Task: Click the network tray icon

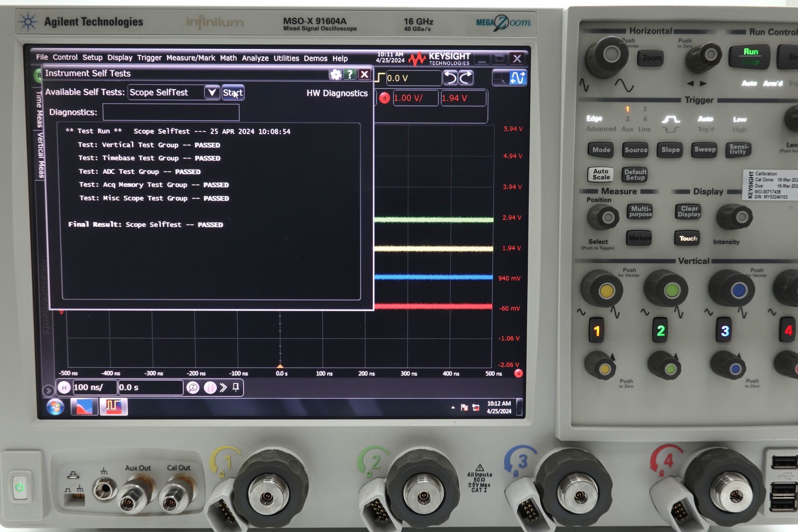Action: pos(476,408)
